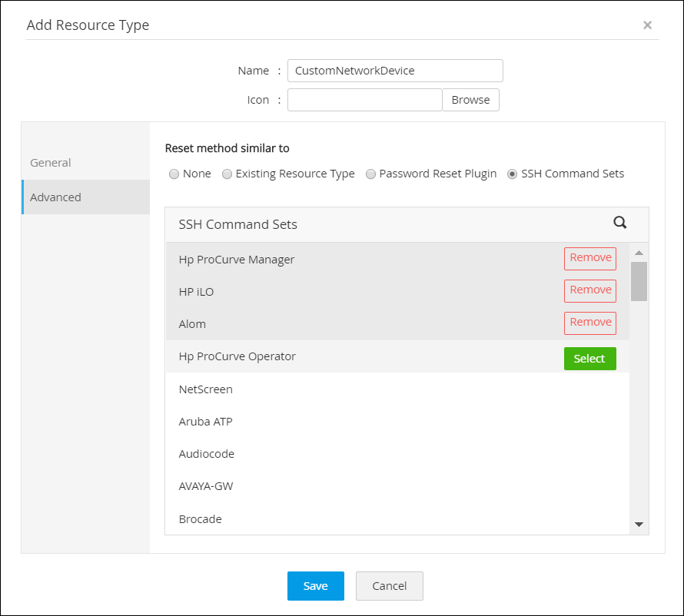
Task: Click the search magnifier icon
Action: [620, 223]
